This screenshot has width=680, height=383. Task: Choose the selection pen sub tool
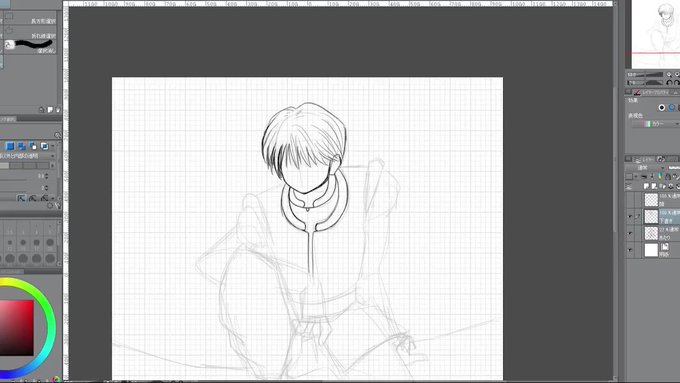[30, 46]
